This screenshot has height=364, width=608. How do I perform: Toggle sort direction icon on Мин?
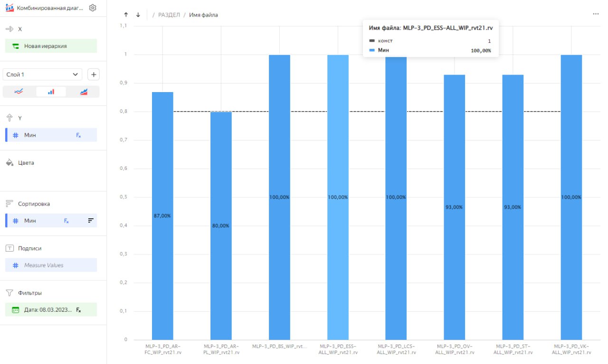tap(91, 221)
